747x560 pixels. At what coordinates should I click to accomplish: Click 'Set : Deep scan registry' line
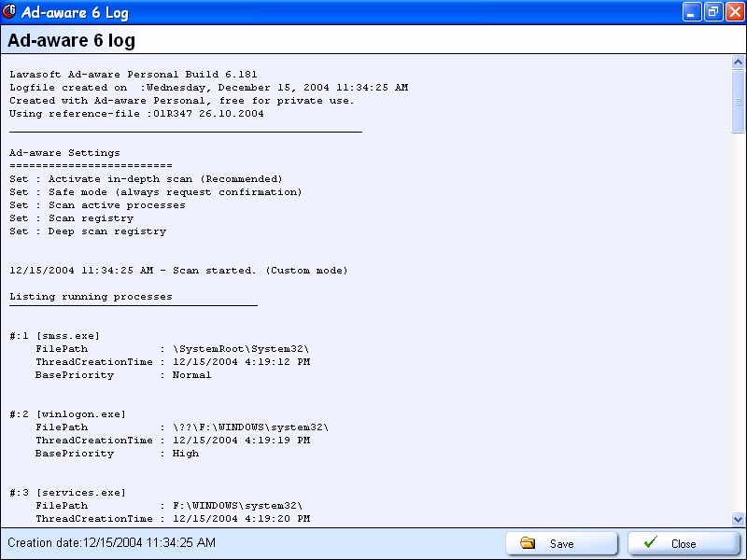point(88,231)
